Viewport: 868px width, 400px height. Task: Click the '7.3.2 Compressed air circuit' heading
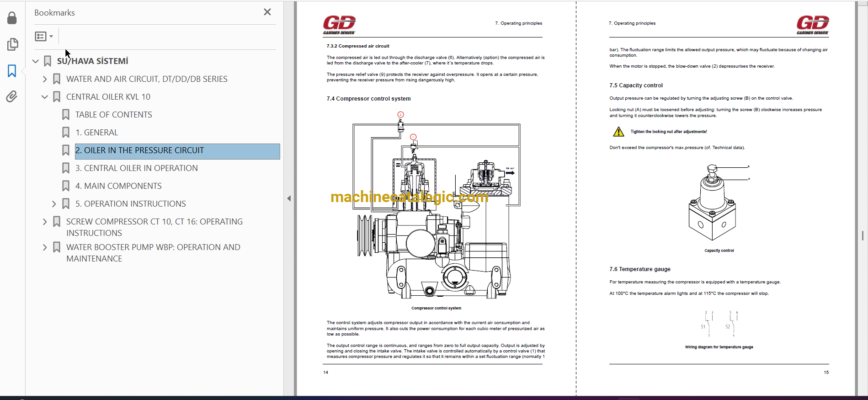(x=358, y=46)
